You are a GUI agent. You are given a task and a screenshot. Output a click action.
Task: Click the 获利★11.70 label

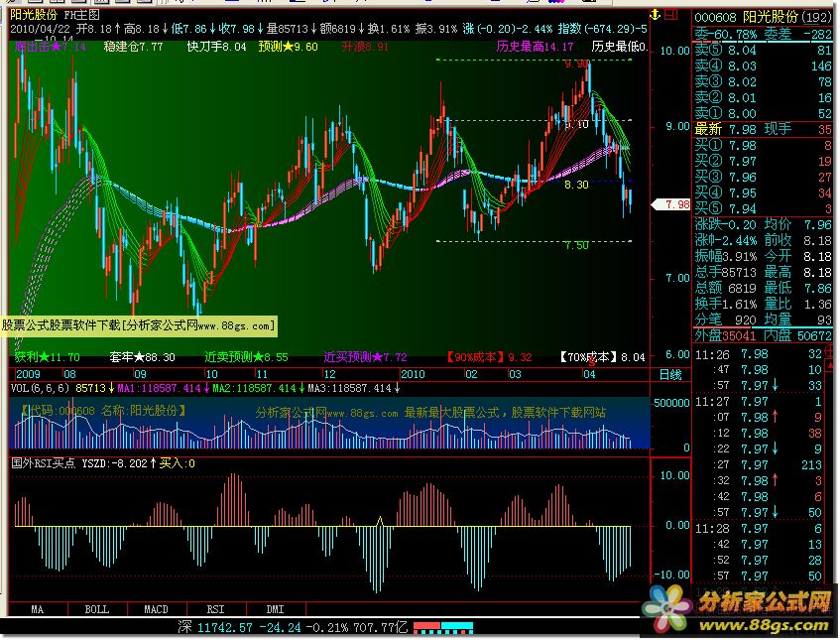pyautogui.click(x=48, y=357)
